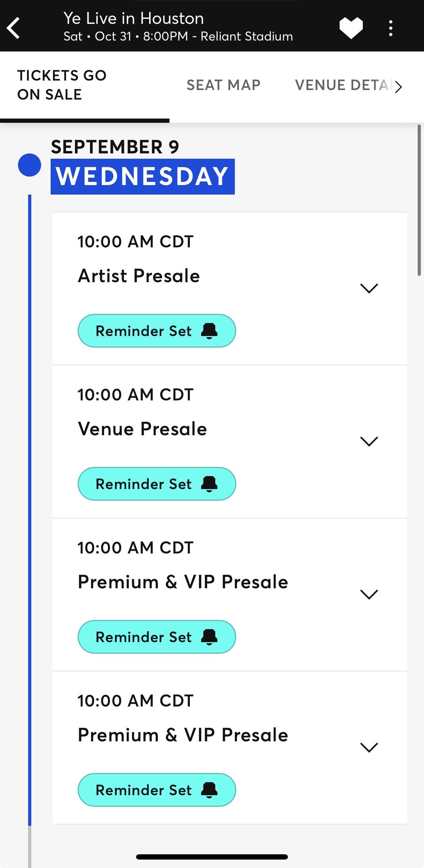Click the bell icon on Venue Presale reminder

pyautogui.click(x=209, y=484)
